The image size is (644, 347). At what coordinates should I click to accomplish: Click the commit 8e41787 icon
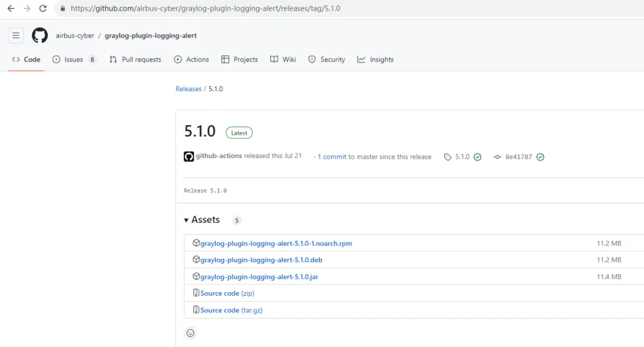497,157
